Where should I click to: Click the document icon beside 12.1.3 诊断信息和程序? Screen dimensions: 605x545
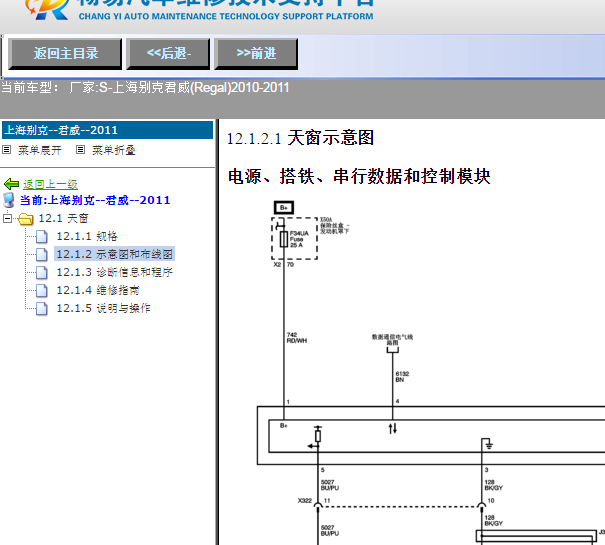pos(42,272)
